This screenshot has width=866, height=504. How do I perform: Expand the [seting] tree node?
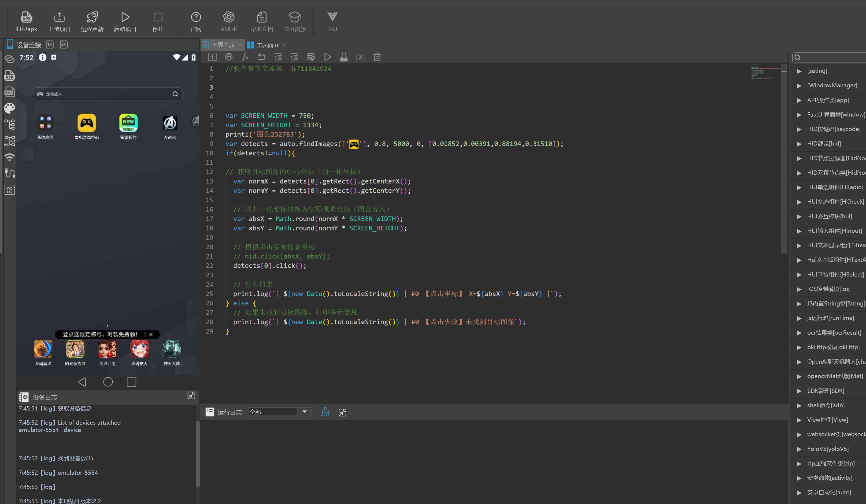click(799, 71)
